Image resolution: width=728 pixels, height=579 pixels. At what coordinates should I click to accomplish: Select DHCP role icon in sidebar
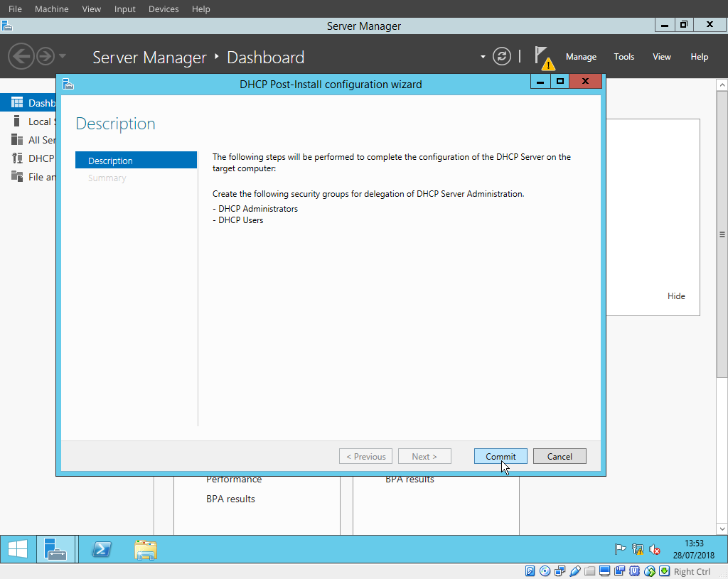(17, 158)
